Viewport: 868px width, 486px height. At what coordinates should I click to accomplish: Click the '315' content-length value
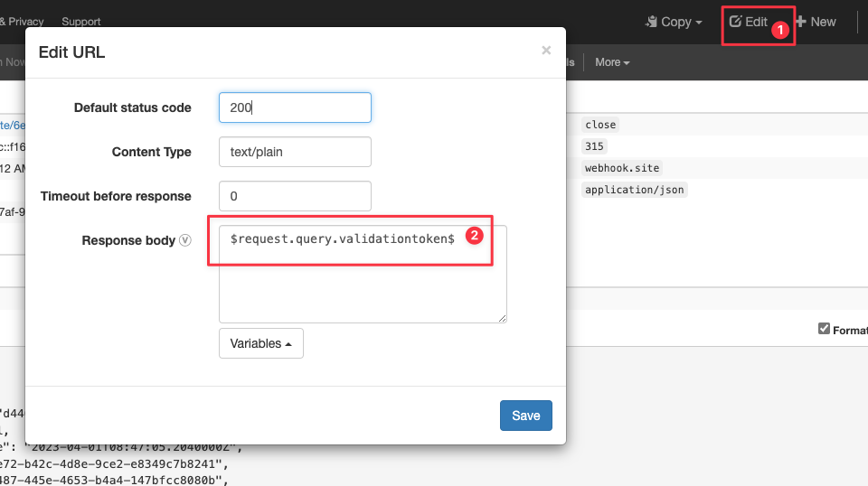coord(594,146)
